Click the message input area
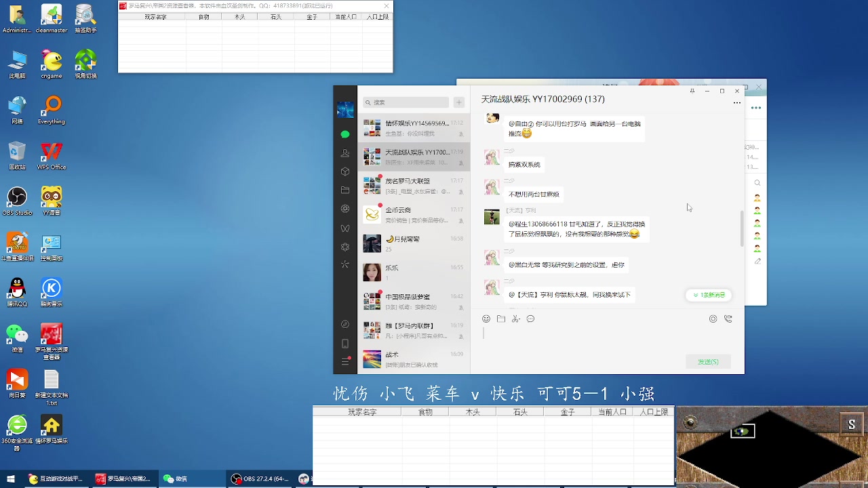 (x=607, y=339)
